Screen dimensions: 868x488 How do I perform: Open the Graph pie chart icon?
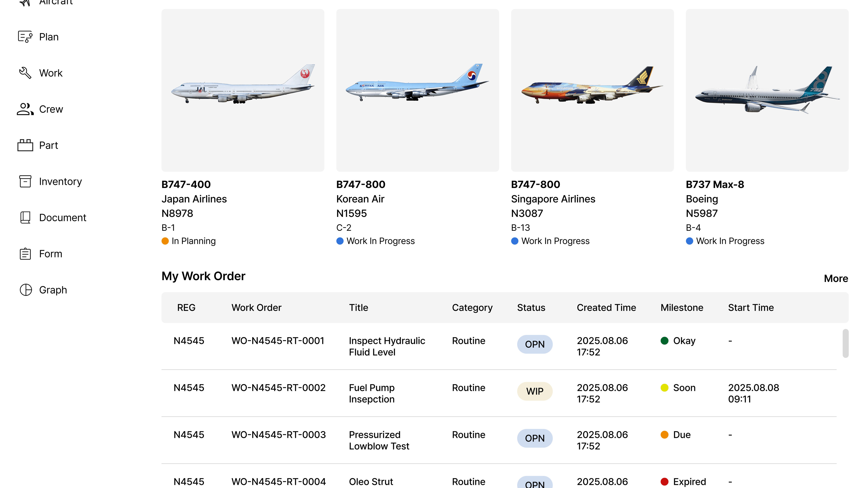pos(26,290)
